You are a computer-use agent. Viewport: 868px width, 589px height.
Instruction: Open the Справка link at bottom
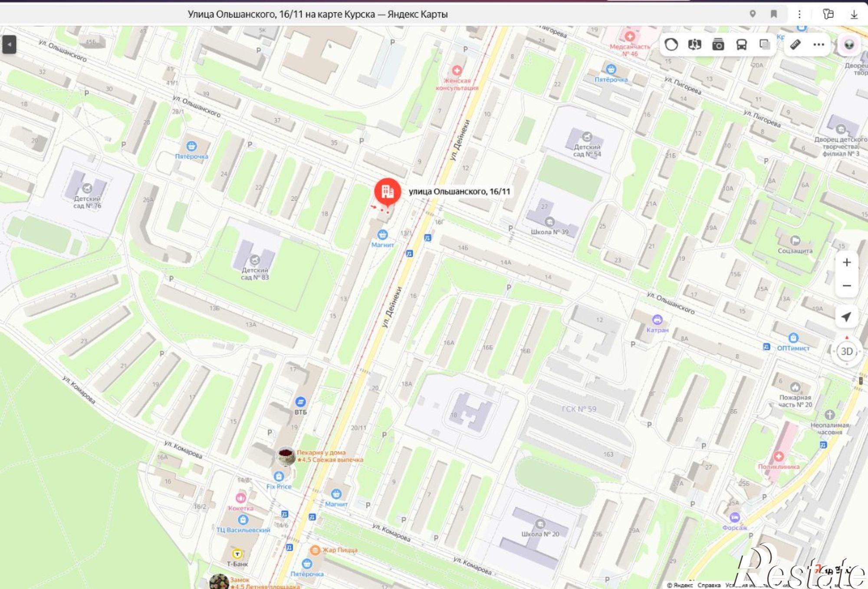coord(709,585)
